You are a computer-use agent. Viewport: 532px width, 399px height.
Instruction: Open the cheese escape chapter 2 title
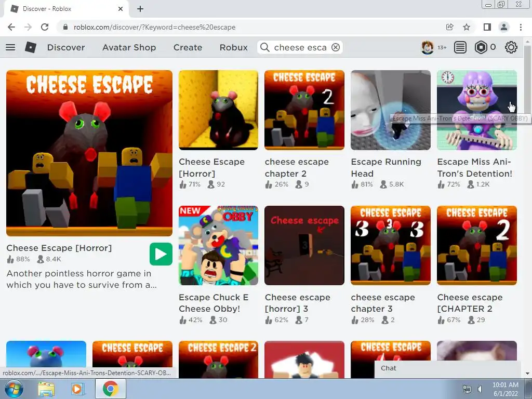(297, 168)
